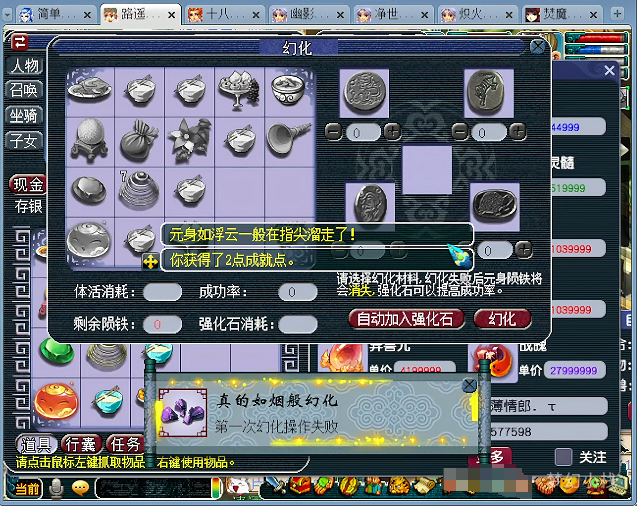
Task: Open the chat bubble emoticon icon
Action: tap(80, 488)
